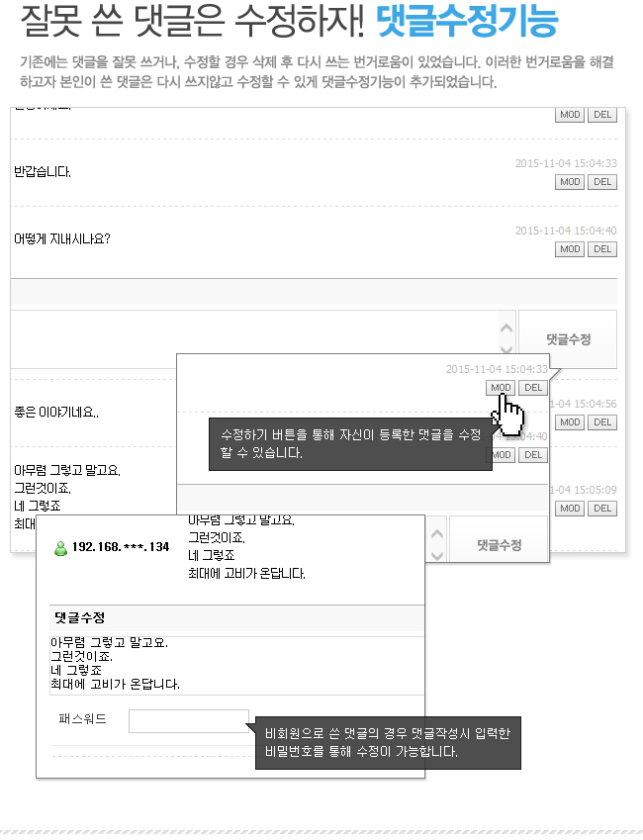The width and height of the screenshot is (643, 840).
Task: Click the MOD button for the 좋은 이야기네요 comment
Action: (x=570, y=422)
